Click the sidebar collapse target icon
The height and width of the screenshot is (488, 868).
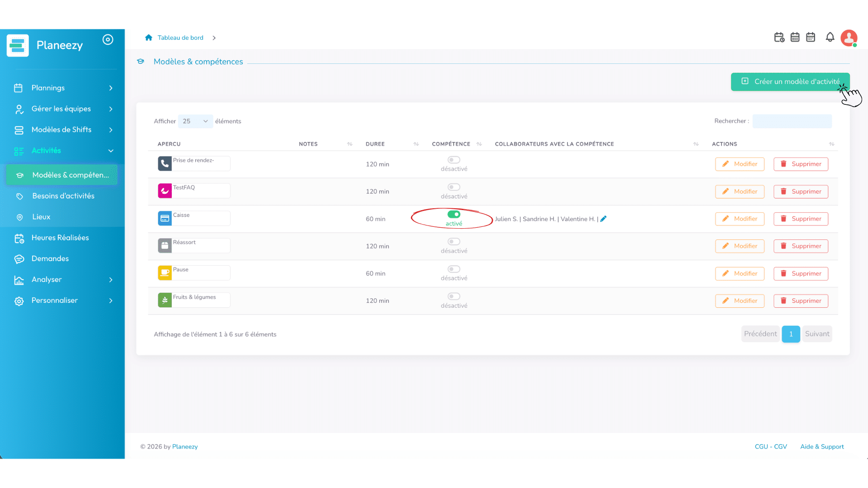tap(108, 40)
